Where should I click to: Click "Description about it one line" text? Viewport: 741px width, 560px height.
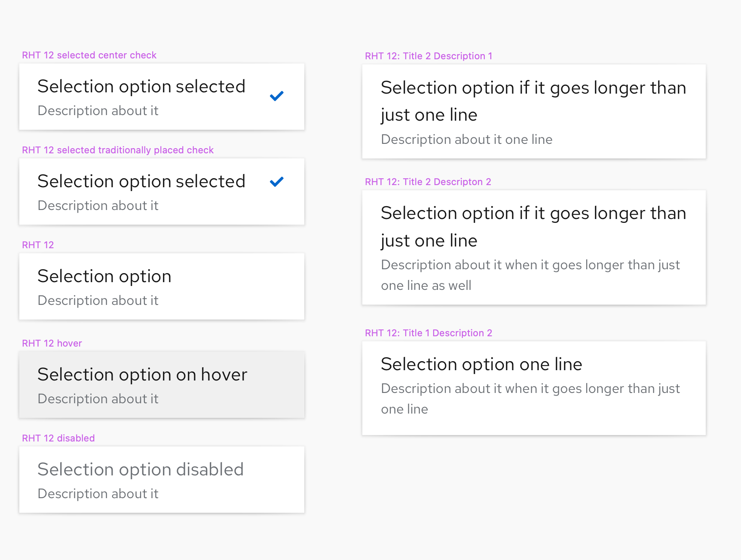click(x=466, y=139)
